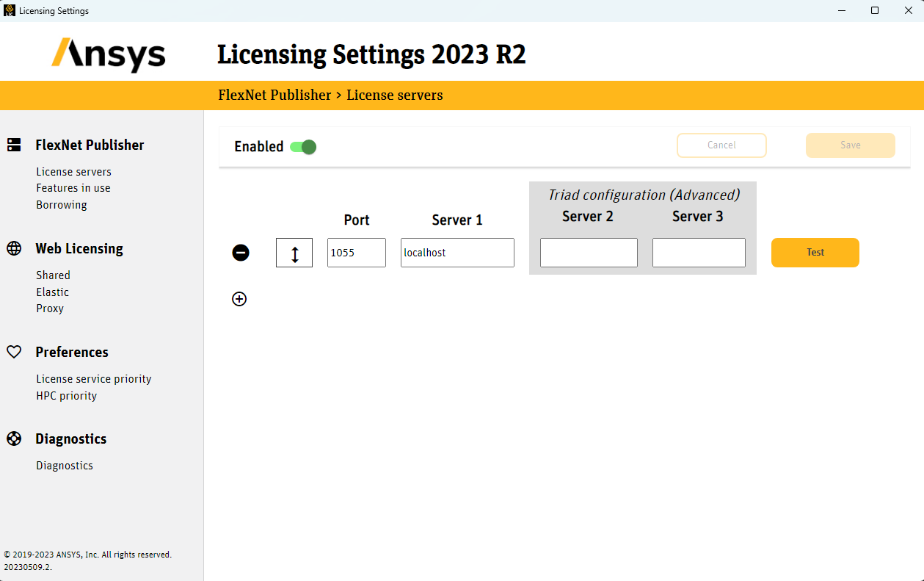
Task: Click inside the Port number field
Action: click(356, 252)
